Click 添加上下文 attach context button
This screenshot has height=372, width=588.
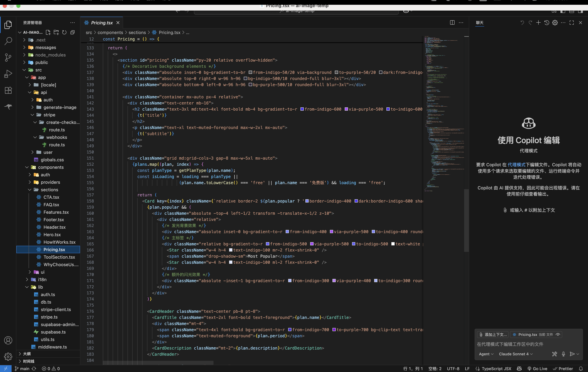tap(493, 334)
